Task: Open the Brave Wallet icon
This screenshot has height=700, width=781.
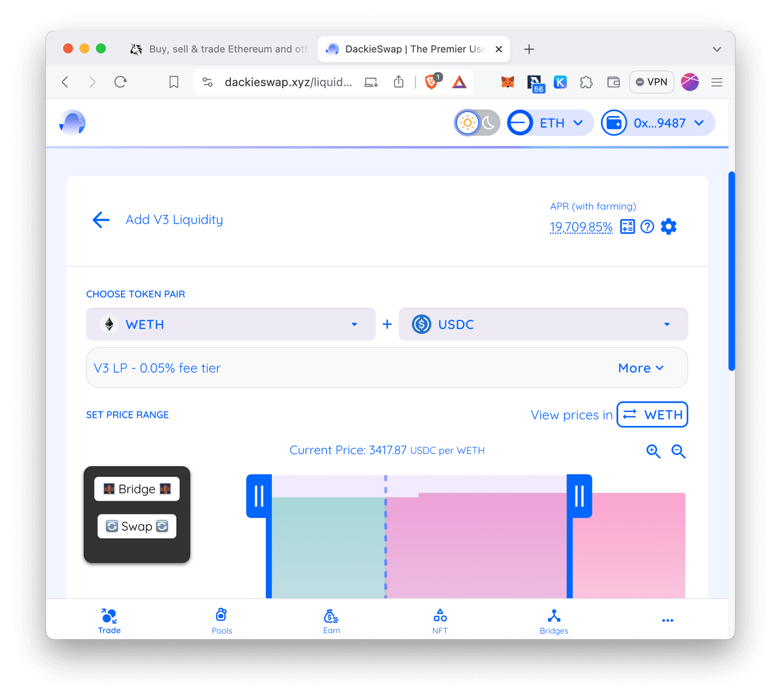Action: coord(613,82)
